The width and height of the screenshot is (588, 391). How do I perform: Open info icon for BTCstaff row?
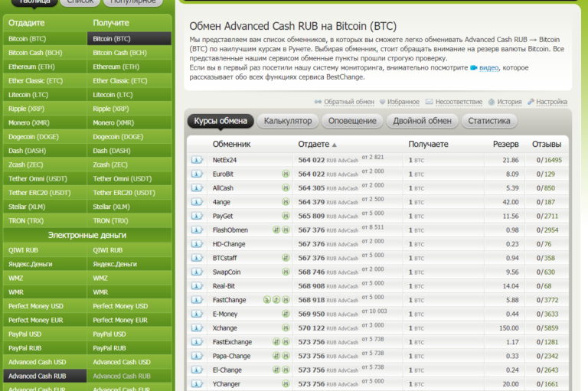197,258
